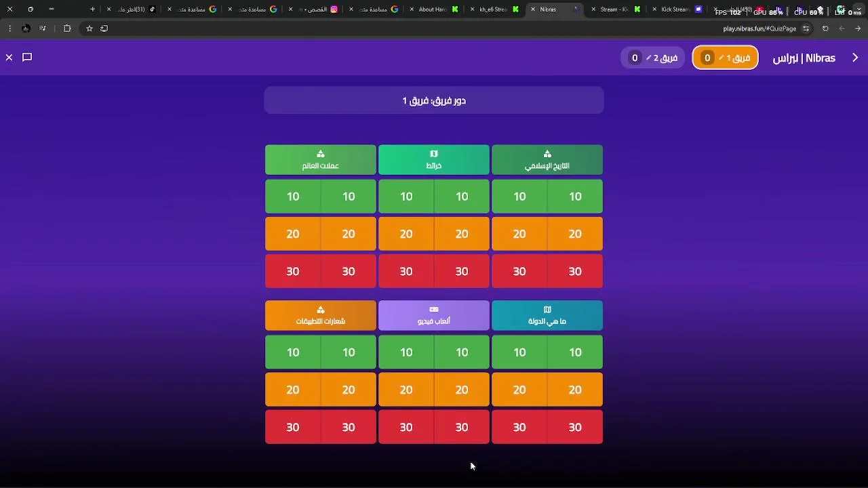Click the shapes icon on عملات العالم header
The width and height of the screenshot is (868, 488).
[x=321, y=154]
